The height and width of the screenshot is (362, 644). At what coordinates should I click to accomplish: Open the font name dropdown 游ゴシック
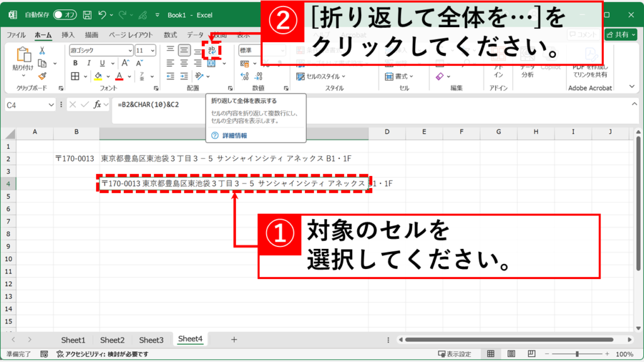[130, 50]
